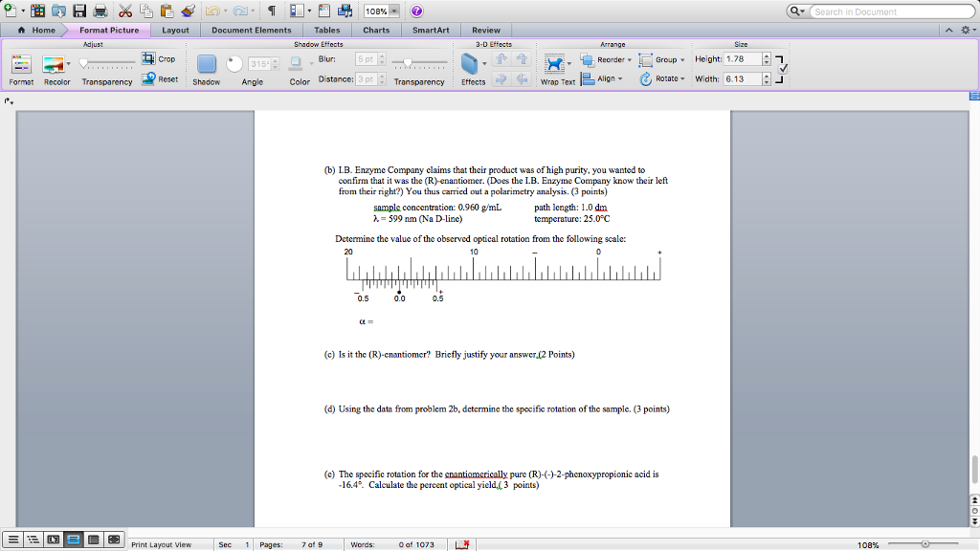This screenshot has width=980, height=551.
Task: Toggle show paragraph marks (pilcrow)
Action: [x=272, y=11]
